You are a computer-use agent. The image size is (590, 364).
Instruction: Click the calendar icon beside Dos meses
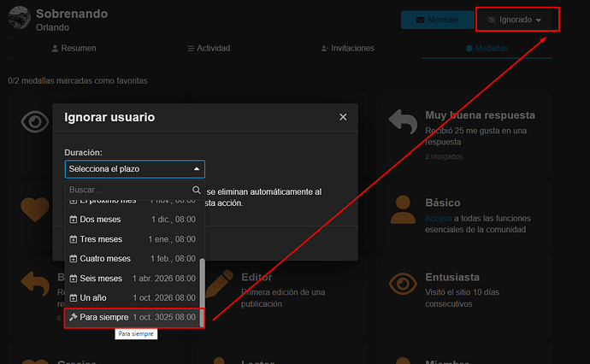point(73,220)
